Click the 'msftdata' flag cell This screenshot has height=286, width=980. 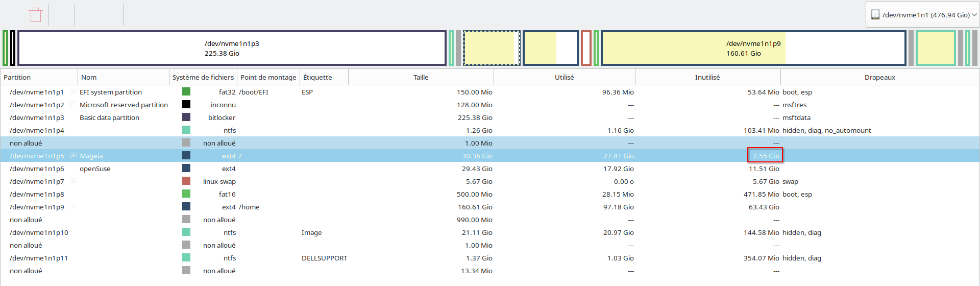click(796, 117)
